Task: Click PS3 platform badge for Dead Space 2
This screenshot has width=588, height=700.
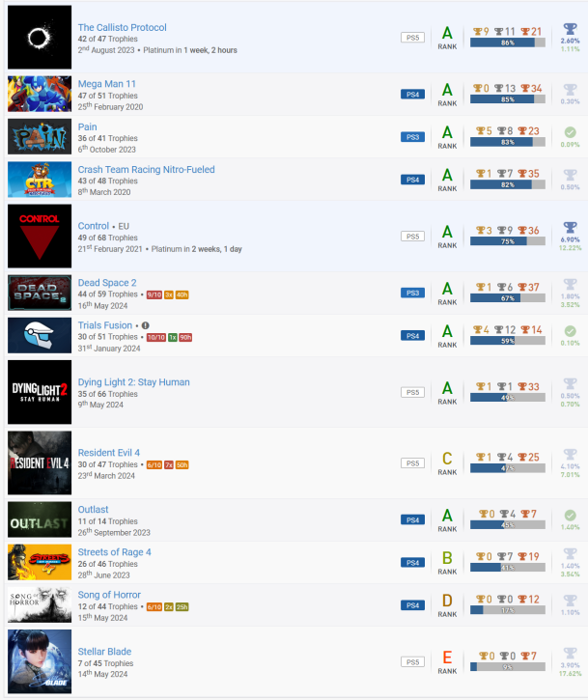Action: 412,293
